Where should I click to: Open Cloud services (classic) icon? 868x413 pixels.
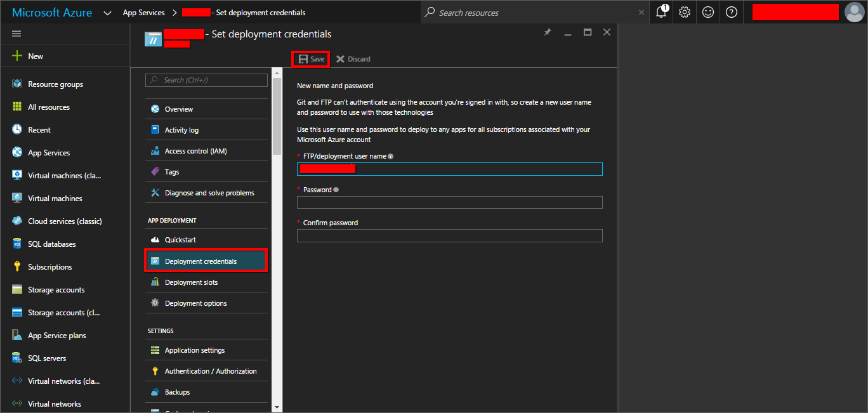17,221
